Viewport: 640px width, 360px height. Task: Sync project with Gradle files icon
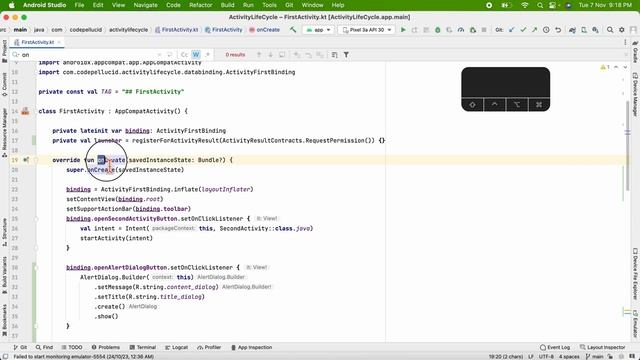pyautogui.click(x=572, y=30)
